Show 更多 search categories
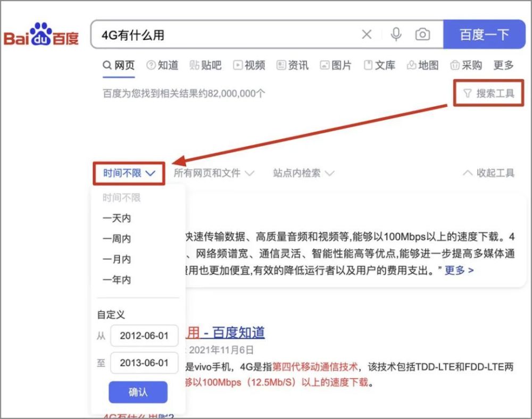Image resolution: width=532 pixels, height=419 pixels. tap(503, 65)
